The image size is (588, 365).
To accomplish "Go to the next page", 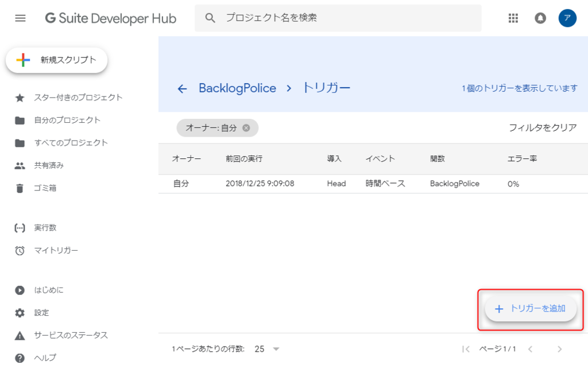I will point(559,350).
